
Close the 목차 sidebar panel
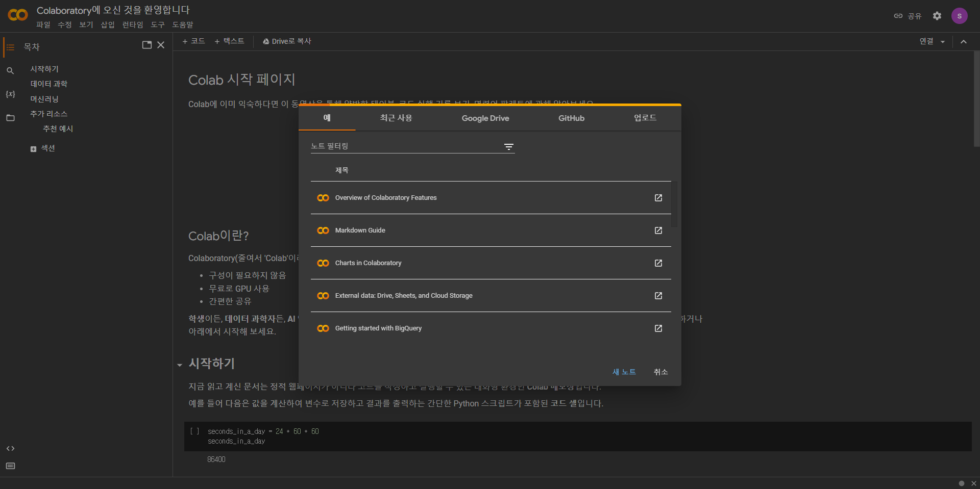[x=161, y=45]
